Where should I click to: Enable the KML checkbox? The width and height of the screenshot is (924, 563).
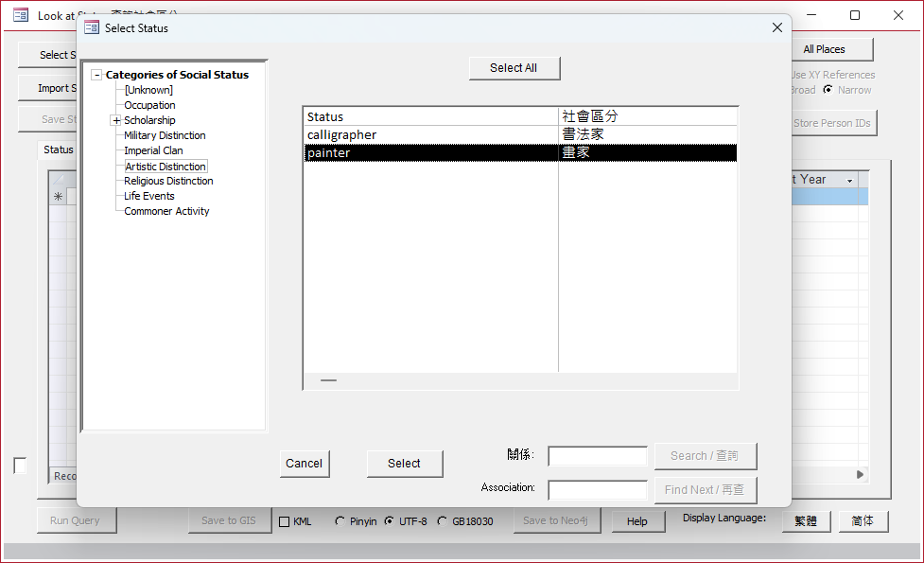coord(285,521)
